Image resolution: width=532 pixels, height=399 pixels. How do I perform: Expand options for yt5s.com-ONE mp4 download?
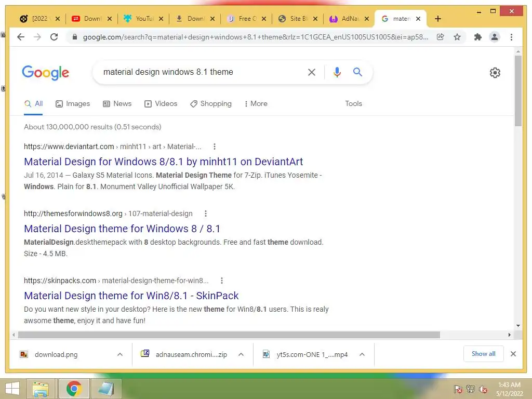[x=362, y=354]
